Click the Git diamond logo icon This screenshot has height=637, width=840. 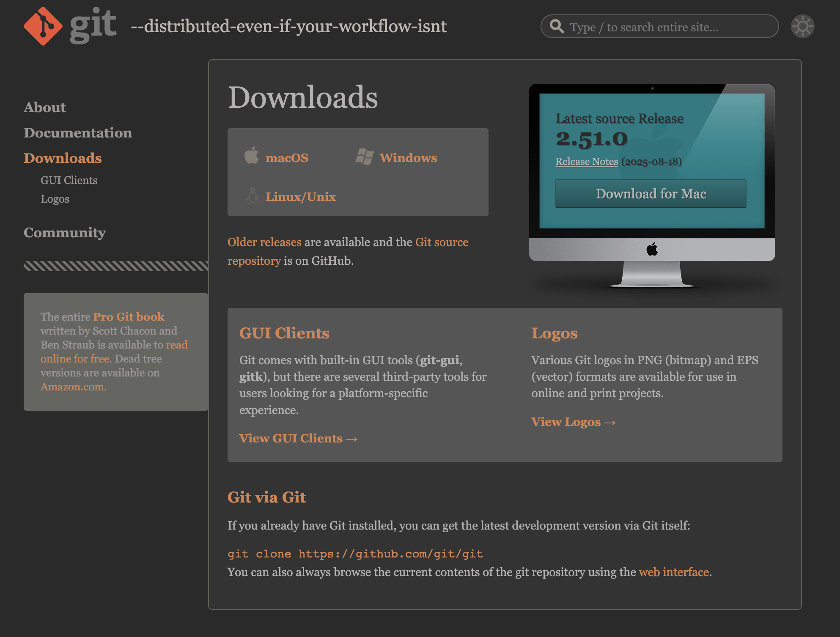click(x=43, y=26)
